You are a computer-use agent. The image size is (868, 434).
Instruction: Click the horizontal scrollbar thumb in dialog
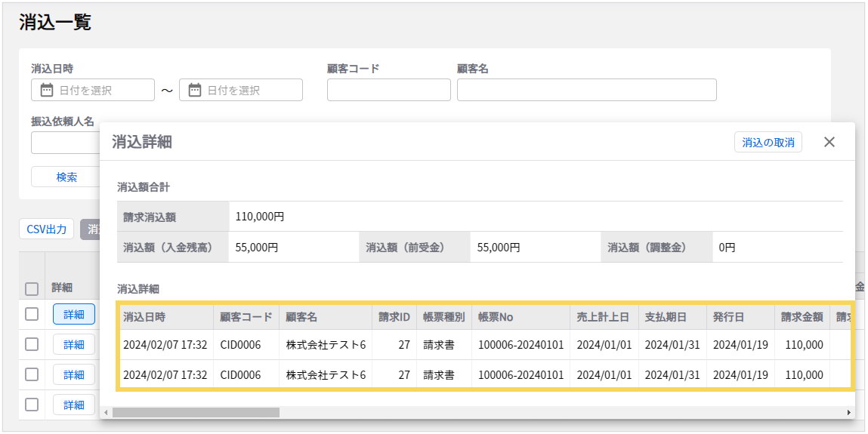coord(196,413)
